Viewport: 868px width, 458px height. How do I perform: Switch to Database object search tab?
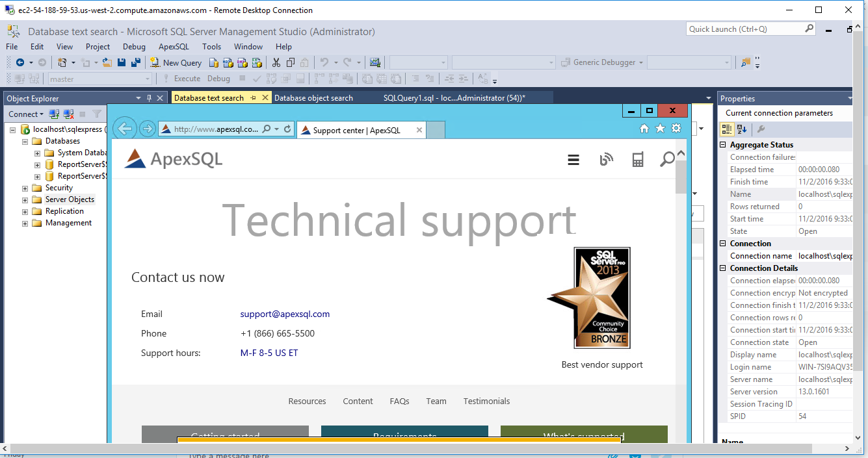(x=313, y=98)
